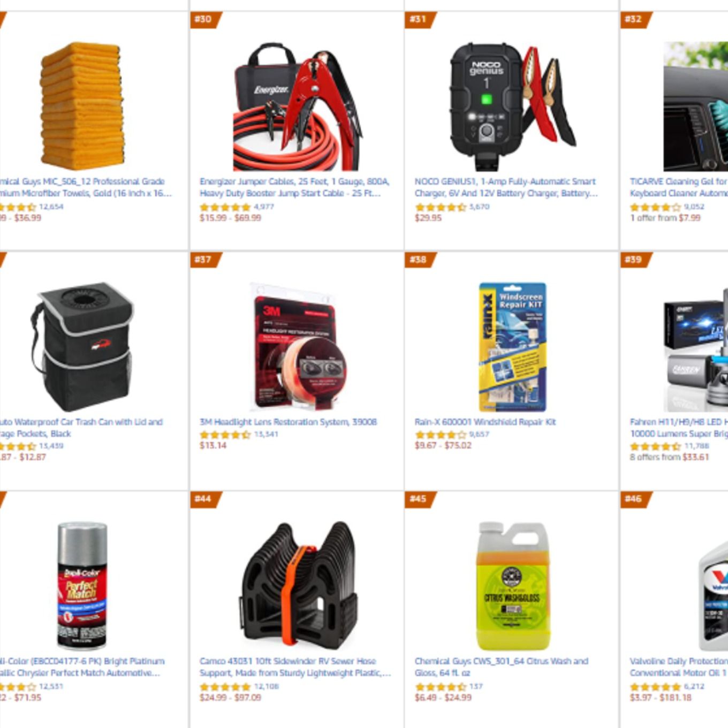This screenshot has height=728, width=728.
Task: Open the Rain-X 600001 Windshield Repair Kit link
Action: (x=485, y=422)
